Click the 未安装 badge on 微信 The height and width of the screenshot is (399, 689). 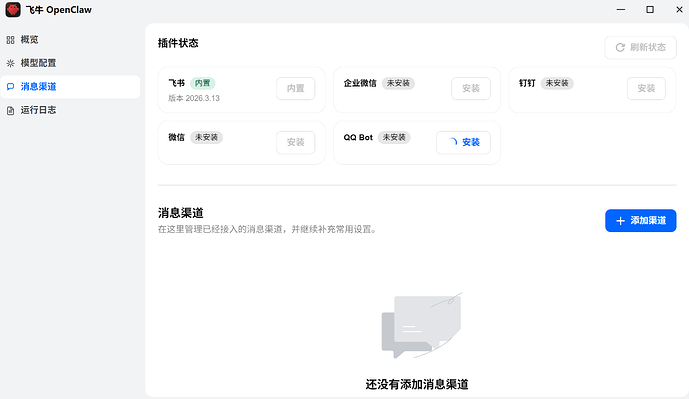(x=206, y=137)
